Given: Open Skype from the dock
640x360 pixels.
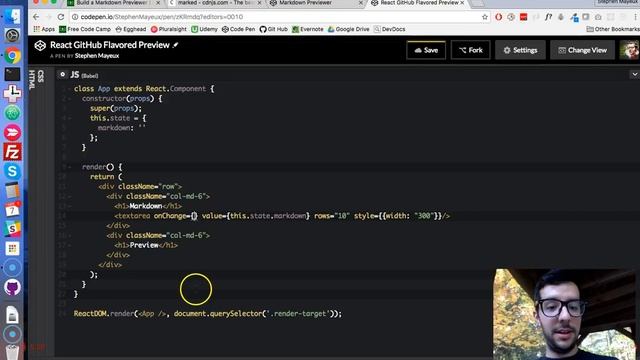Looking at the screenshot, I should pos(12,171).
